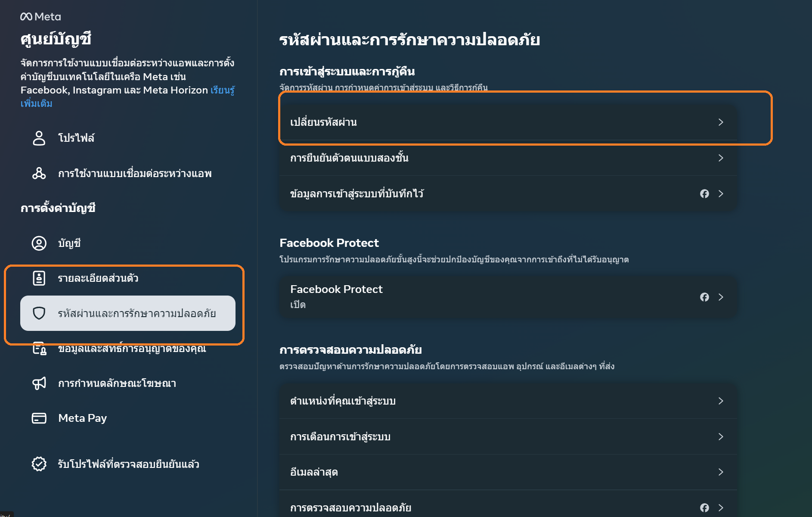
Task: Click the การเข้าสู่ระบบและการกู้คืน heading
Action: pos(347,72)
